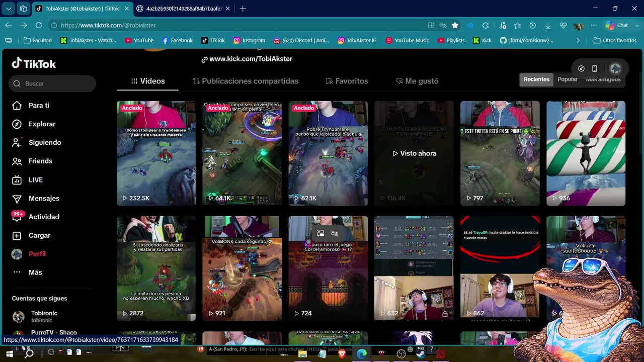Open TikTok home via the logo
Screen dimensions: 644x362
[x=34, y=64]
